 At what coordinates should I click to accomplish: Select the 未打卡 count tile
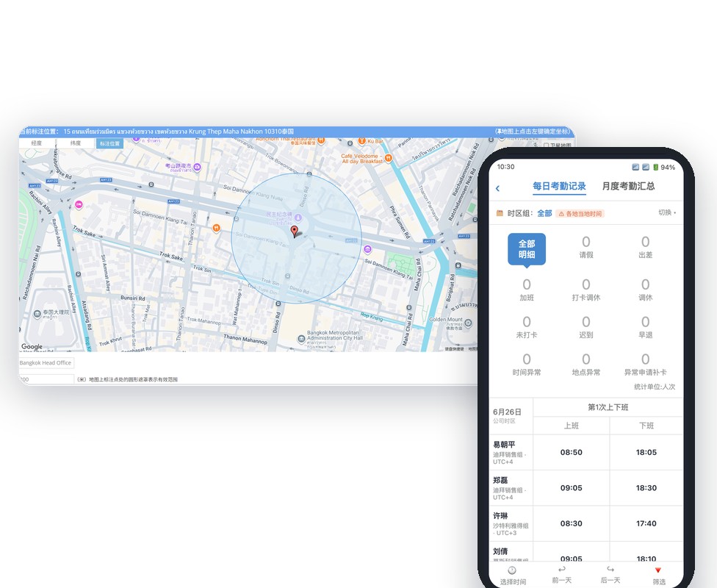pos(526,328)
